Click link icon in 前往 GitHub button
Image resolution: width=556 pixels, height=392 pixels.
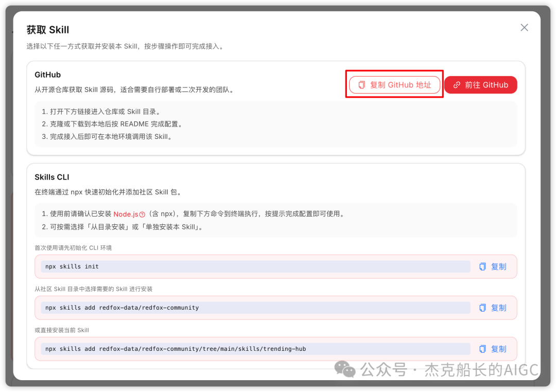point(457,85)
